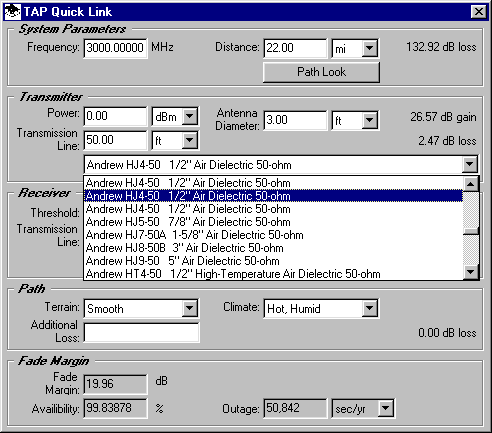Click the cable list scroll up arrow

(471, 184)
